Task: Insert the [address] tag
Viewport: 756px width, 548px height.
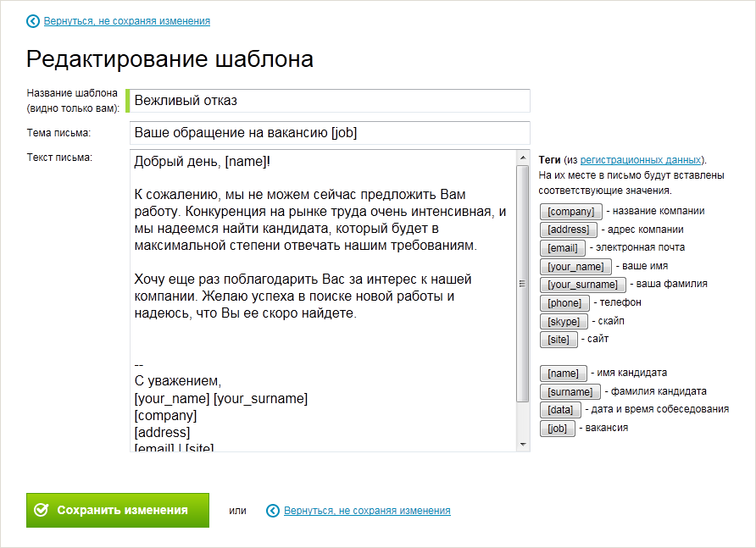Action: tap(568, 230)
